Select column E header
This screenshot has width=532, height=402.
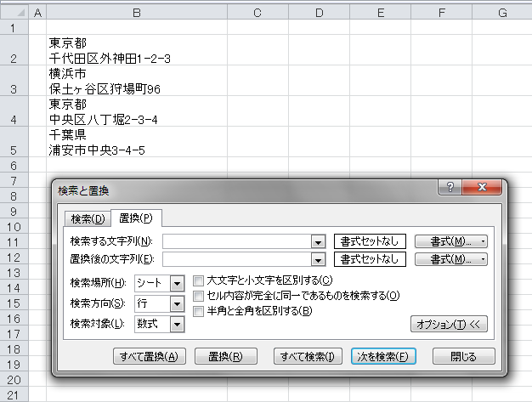tap(381, 13)
